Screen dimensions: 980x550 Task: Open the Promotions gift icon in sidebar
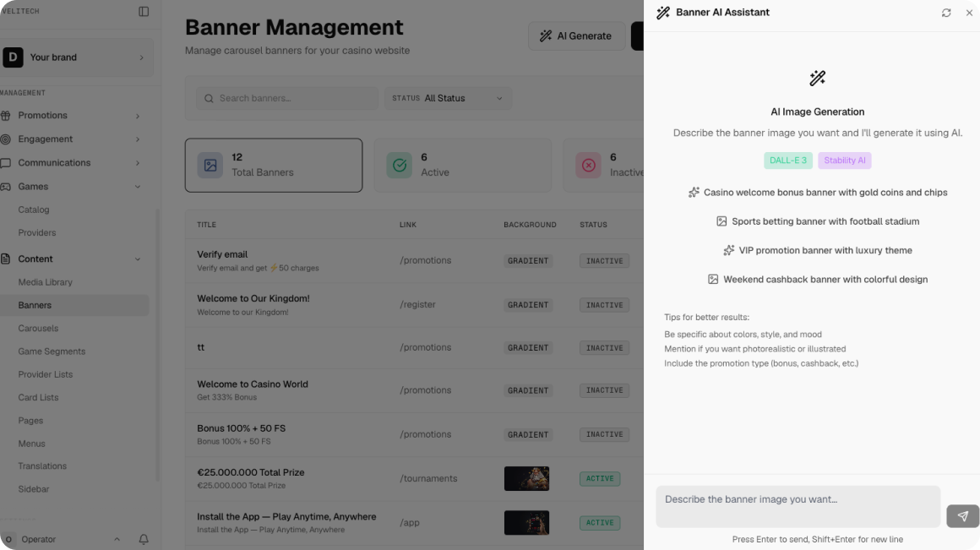pyautogui.click(x=6, y=116)
